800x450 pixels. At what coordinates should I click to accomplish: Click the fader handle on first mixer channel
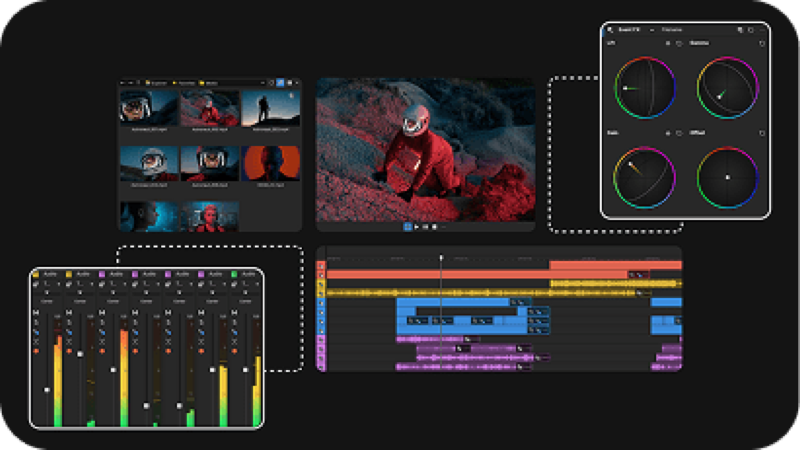(47, 390)
